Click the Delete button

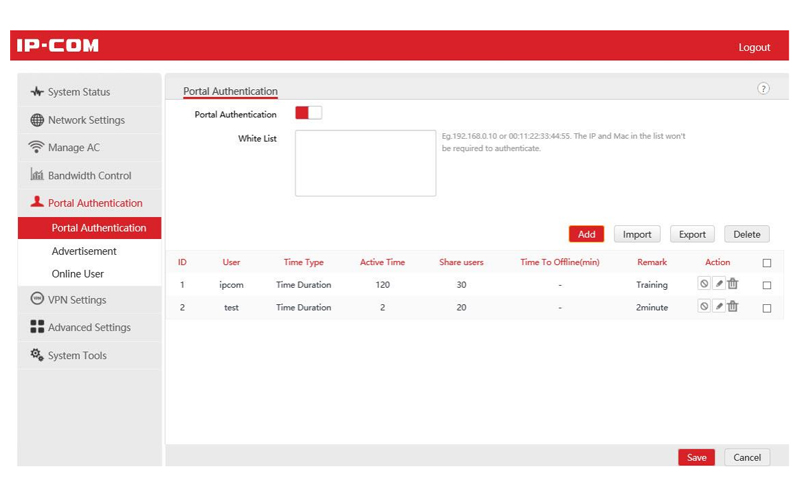(746, 234)
